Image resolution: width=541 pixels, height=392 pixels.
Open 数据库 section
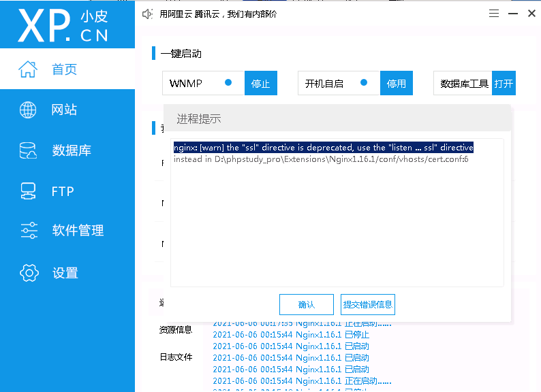pyautogui.click(x=72, y=150)
